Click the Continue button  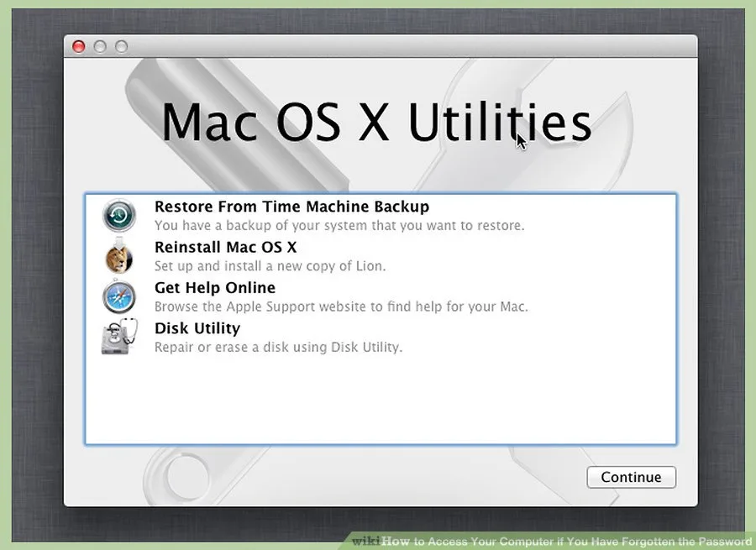click(631, 477)
